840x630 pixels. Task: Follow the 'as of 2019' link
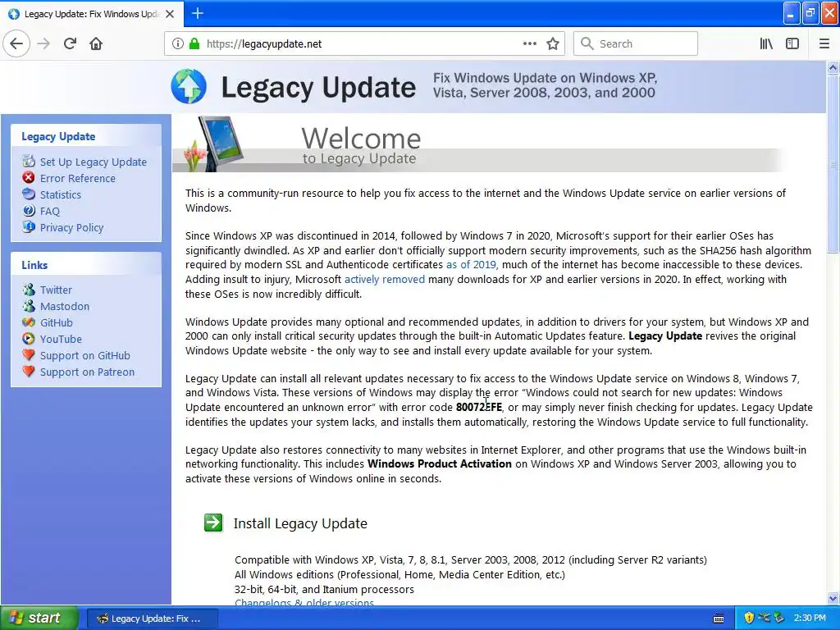click(471, 265)
